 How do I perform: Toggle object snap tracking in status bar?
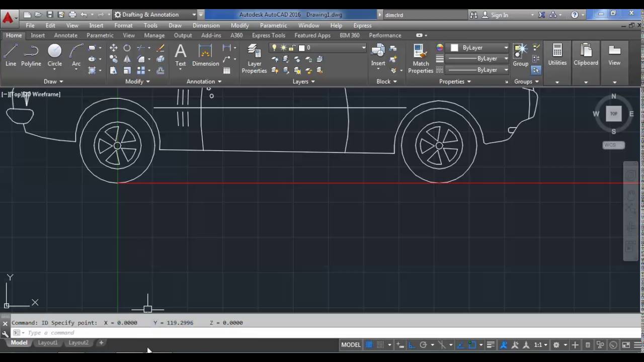460,345
